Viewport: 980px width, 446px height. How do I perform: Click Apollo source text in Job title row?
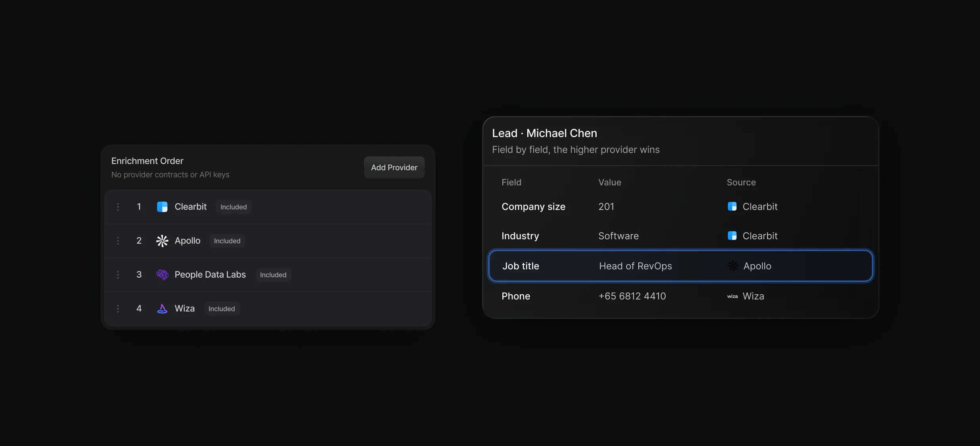757,266
